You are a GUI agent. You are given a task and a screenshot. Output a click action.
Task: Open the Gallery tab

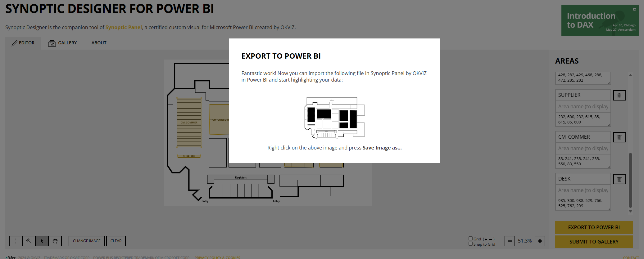coord(62,43)
